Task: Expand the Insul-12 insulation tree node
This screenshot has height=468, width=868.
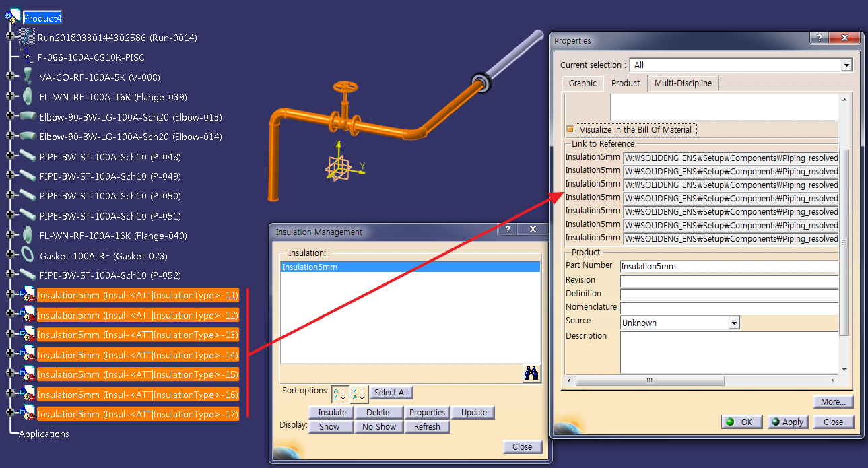Action: pyautogui.click(x=11, y=314)
